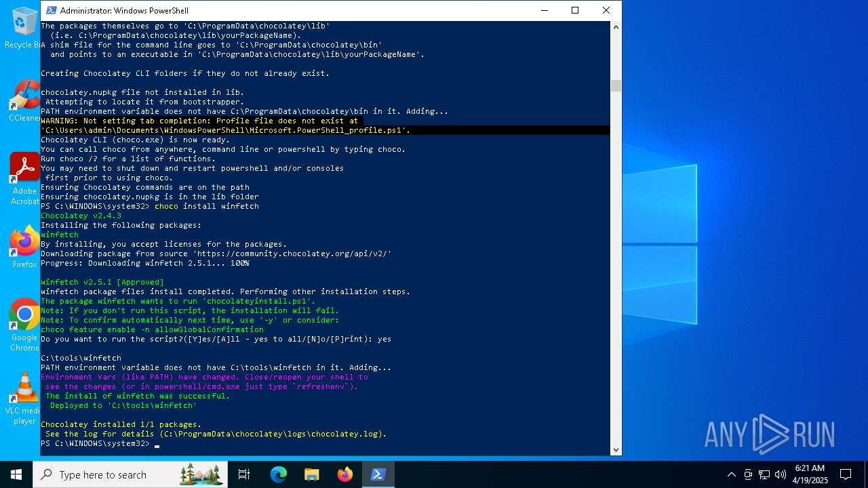This screenshot has width=868, height=488.
Task: Show hidden system tray icons
Action: pos(731,474)
